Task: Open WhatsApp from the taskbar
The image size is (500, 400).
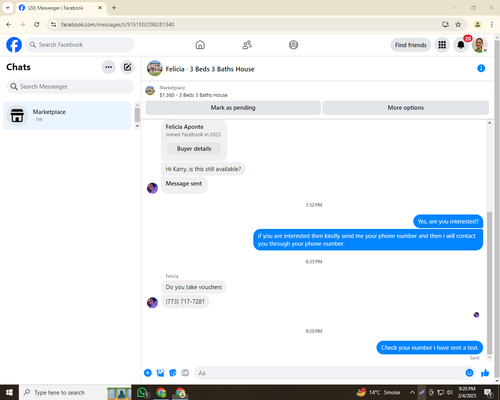Action: [143, 393]
